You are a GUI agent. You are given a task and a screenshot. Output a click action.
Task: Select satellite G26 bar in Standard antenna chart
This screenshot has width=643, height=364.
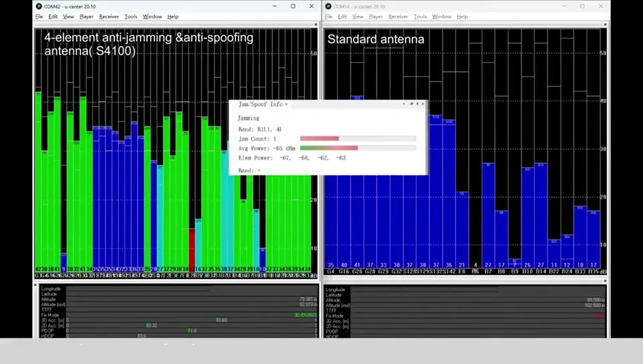[357, 182]
